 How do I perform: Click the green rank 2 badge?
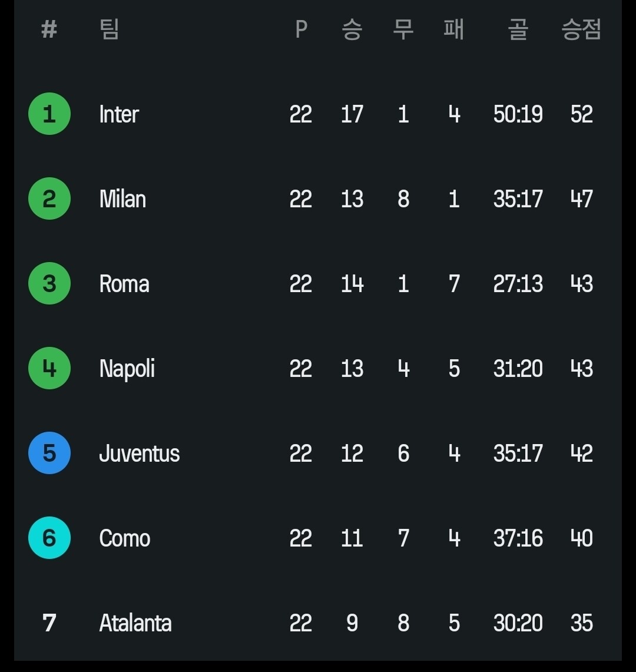tap(49, 198)
